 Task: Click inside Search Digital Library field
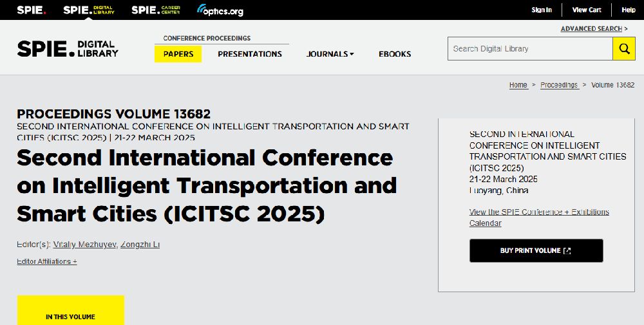529,49
